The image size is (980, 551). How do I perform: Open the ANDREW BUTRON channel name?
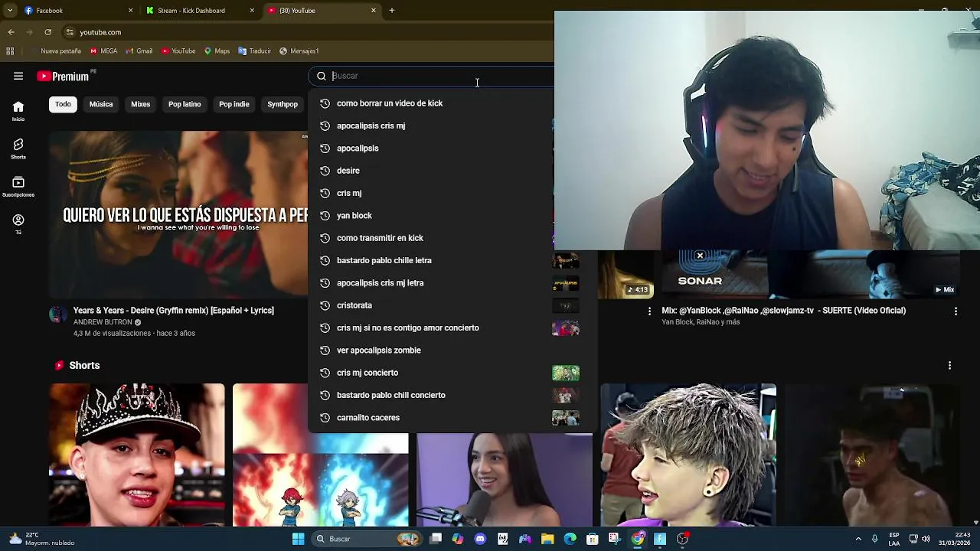[x=103, y=322]
